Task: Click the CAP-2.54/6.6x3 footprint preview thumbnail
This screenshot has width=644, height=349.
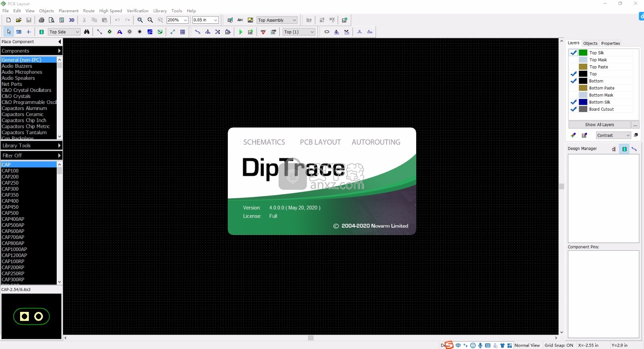Action: pos(31,316)
